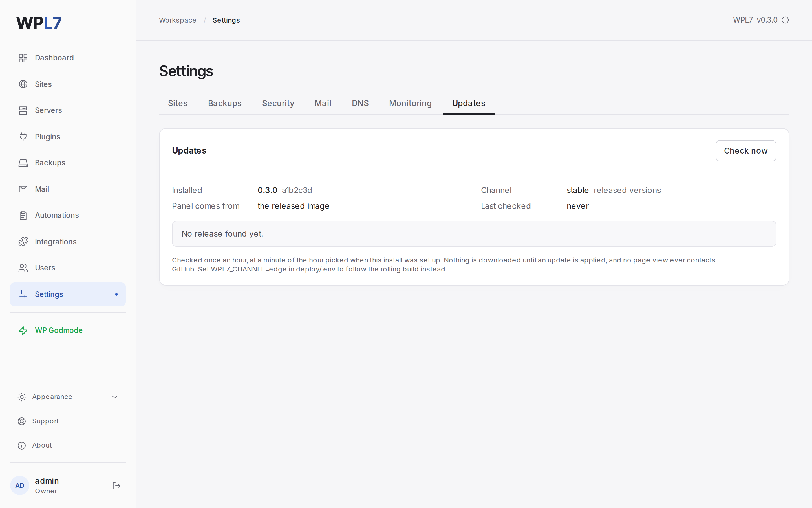Click the installed version '0.3.0'
This screenshot has height=508, width=812.
point(267,190)
